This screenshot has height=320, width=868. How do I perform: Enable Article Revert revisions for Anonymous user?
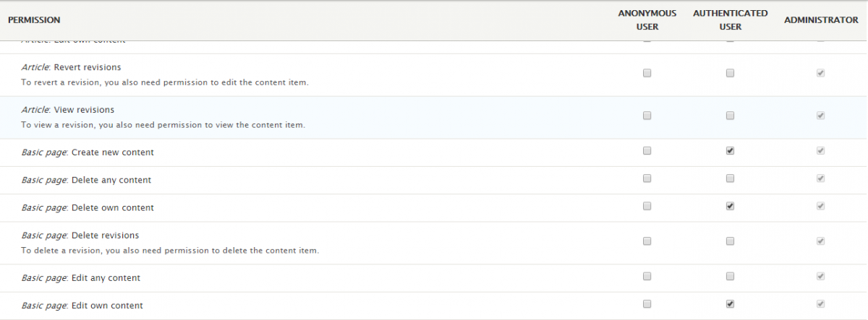pyautogui.click(x=647, y=73)
